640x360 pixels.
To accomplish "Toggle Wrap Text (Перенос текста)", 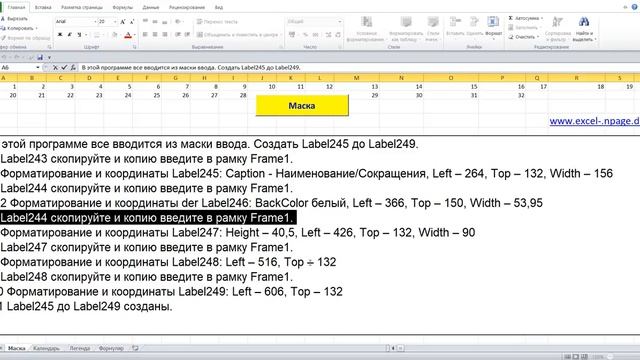I will (x=217, y=22).
